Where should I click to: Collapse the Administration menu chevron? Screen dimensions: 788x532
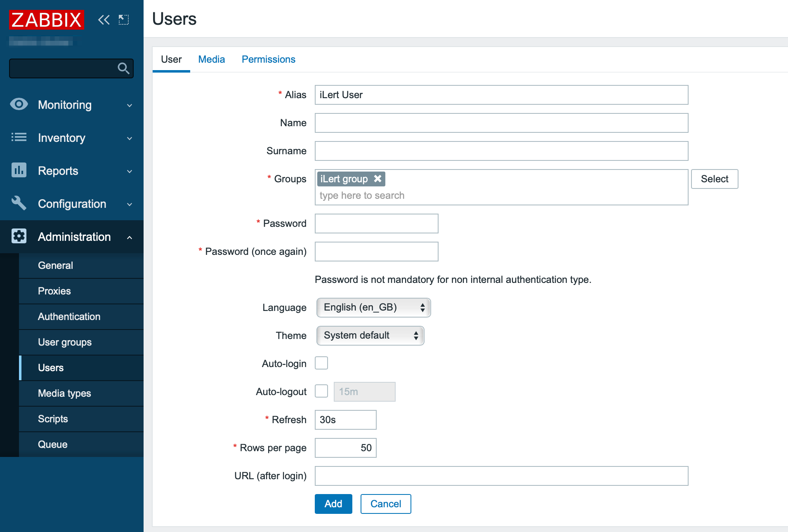pyautogui.click(x=130, y=237)
